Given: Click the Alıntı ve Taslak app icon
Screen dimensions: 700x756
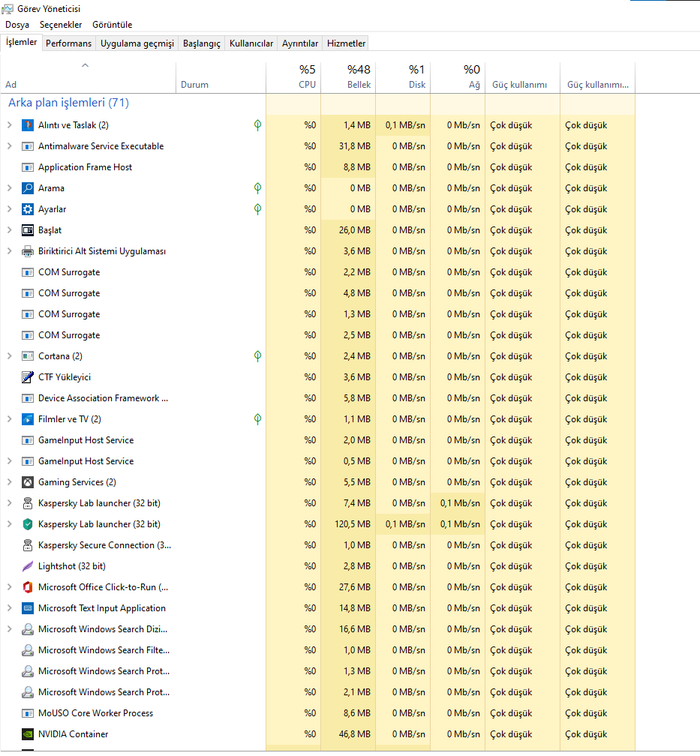Looking at the screenshot, I should click(28, 125).
